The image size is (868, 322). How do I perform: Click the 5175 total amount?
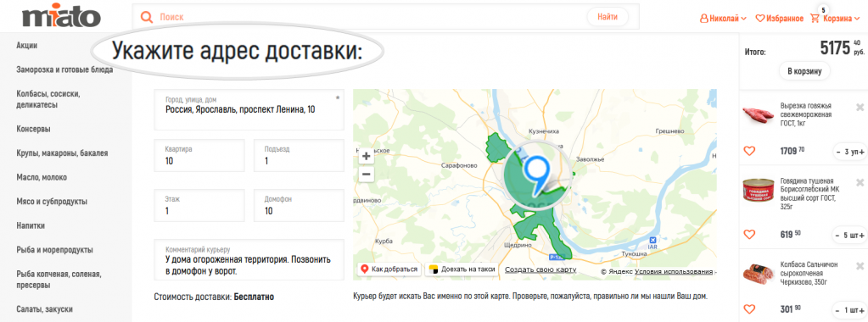point(835,48)
